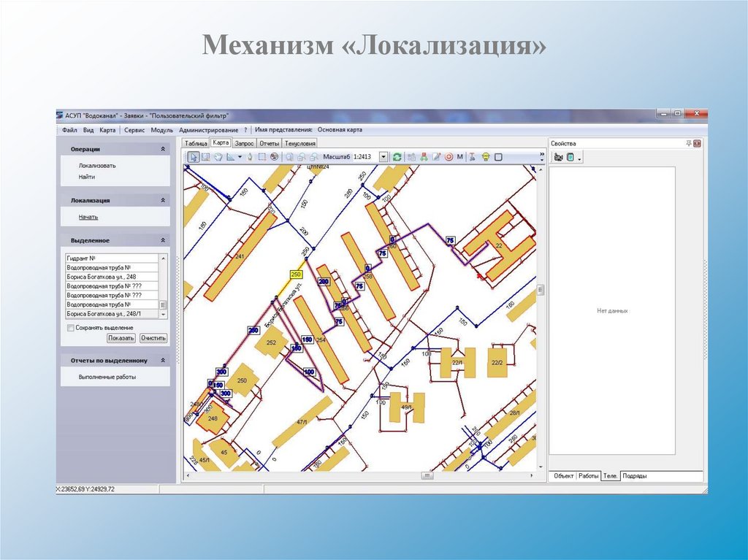Select Гидрант № in selected list
748x560 pixels.
[112, 258]
